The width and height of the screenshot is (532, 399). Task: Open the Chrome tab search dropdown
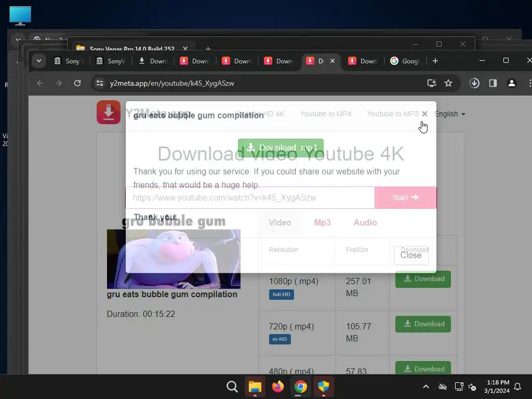pos(39,61)
